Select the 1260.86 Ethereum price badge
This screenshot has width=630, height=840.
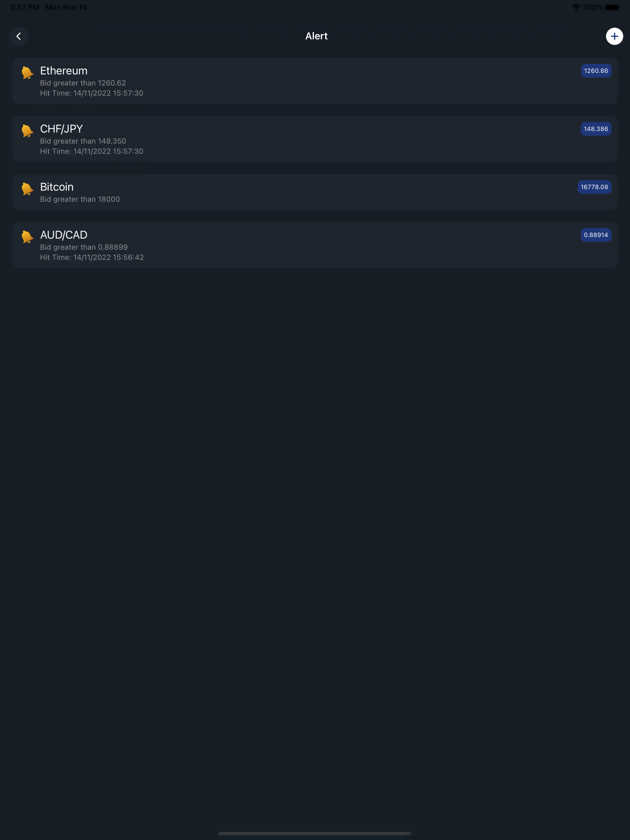pyautogui.click(x=596, y=71)
